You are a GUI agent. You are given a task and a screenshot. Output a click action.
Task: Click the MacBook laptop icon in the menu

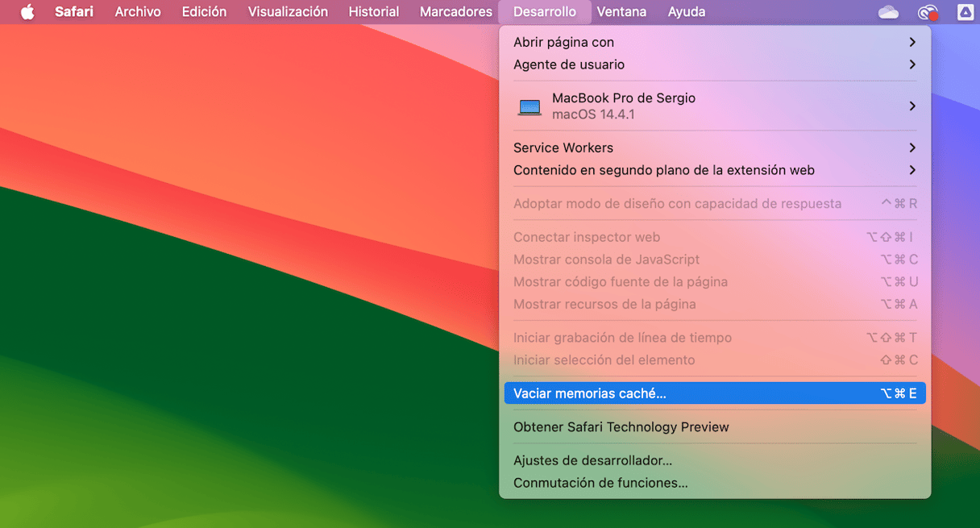[529, 106]
